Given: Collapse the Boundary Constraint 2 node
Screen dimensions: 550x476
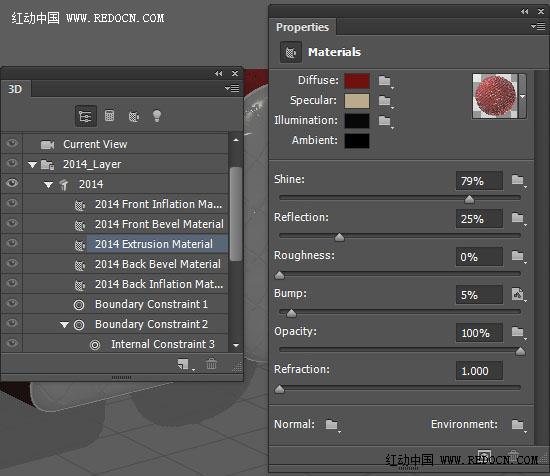Looking at the screenshot, I should pos(64,325).
